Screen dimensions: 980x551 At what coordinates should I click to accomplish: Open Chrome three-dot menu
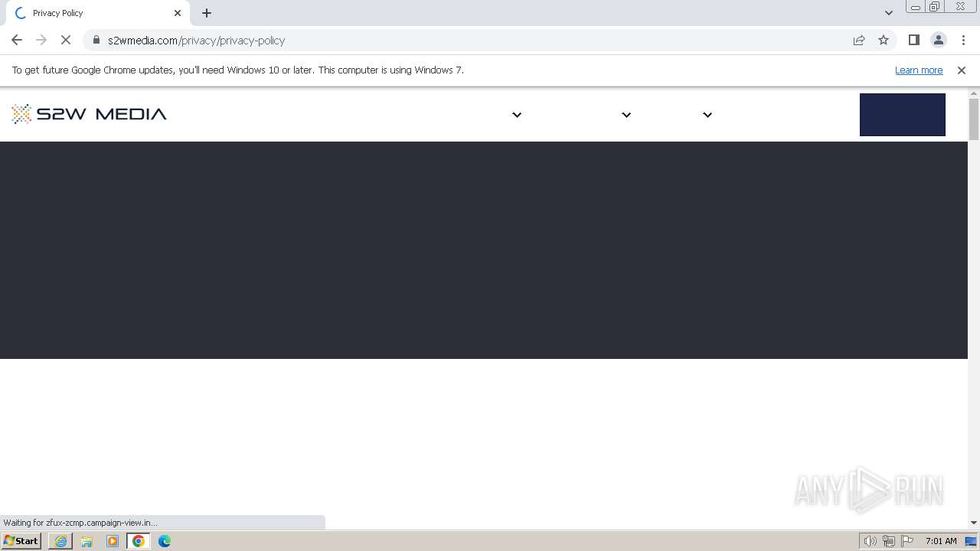point(963,40)
